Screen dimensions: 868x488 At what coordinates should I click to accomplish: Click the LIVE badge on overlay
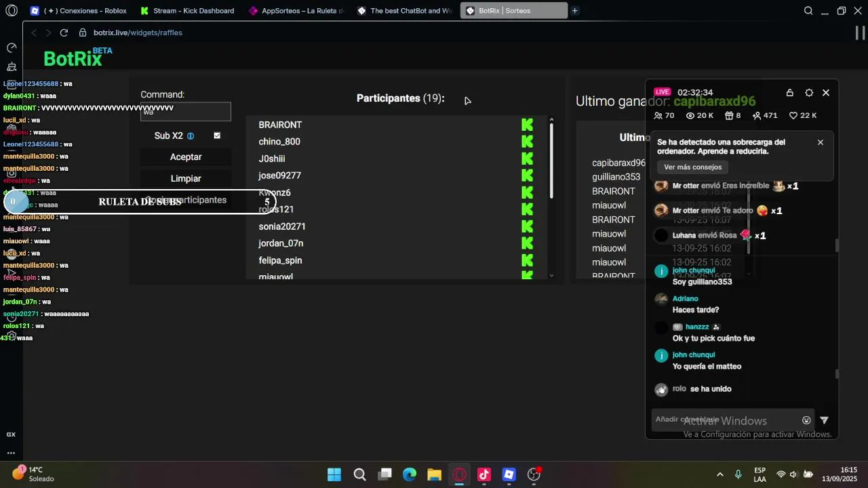click(663, 92)
